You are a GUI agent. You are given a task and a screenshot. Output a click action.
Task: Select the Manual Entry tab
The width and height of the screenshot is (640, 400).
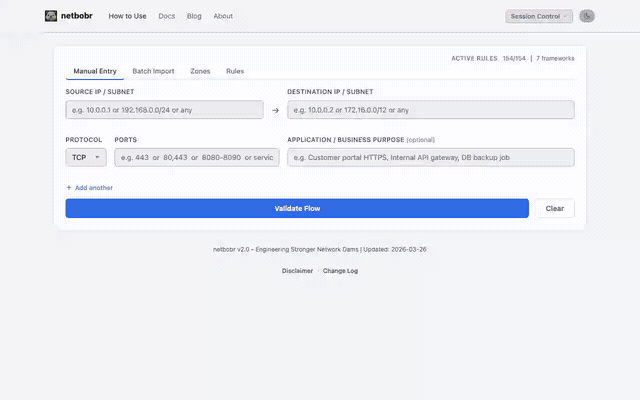click(95, 71)
